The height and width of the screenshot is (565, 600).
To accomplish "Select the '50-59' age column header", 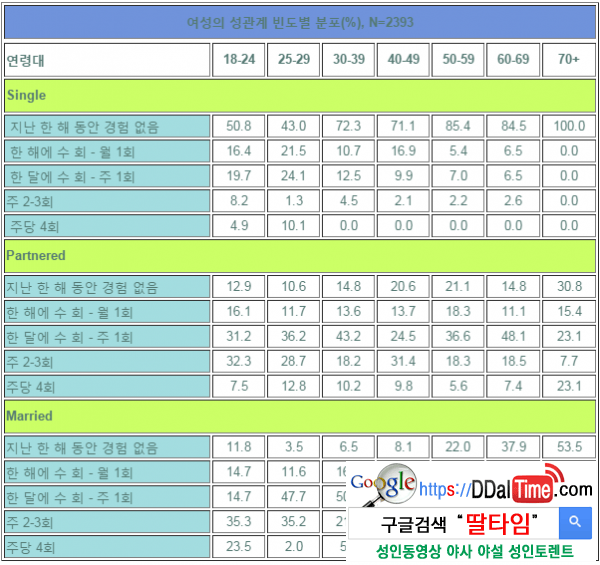I will click(x=458, y=60).
